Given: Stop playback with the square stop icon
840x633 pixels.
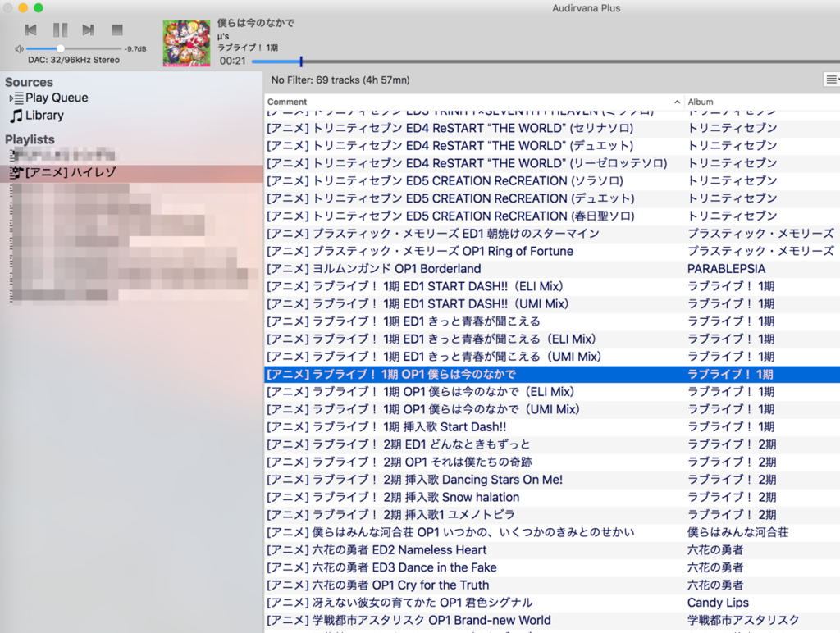Looking at the screenshot, I should tap(116, 30).
